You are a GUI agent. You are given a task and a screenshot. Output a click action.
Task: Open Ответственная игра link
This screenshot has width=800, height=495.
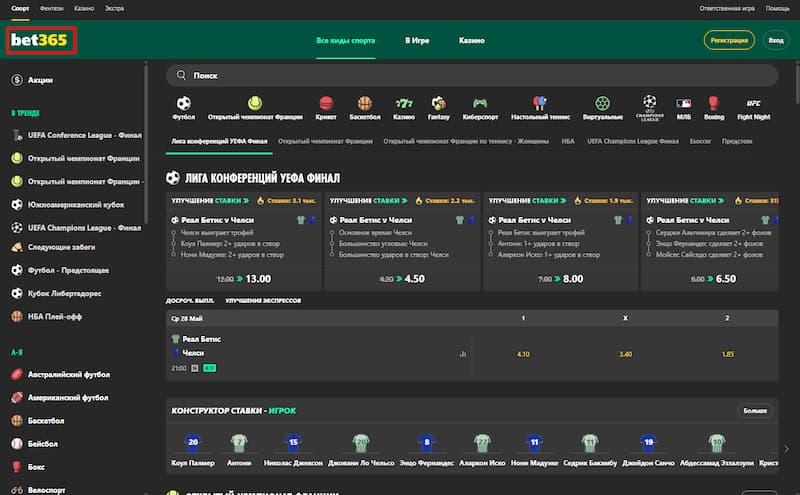[x=727, y=8]
